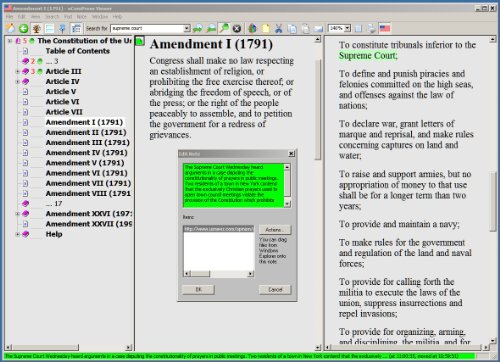Collapse The Constitution root tree node

tap(10, 41)
